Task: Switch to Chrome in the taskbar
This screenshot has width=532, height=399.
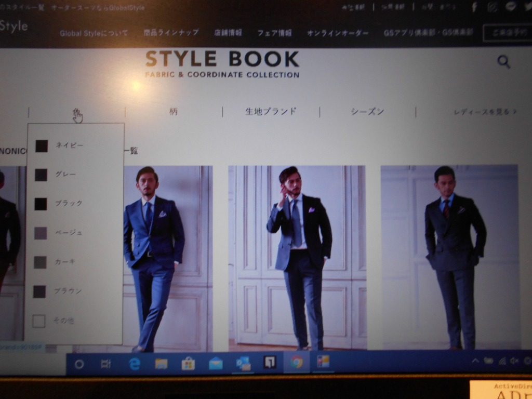Action: (x=297, y=363)
